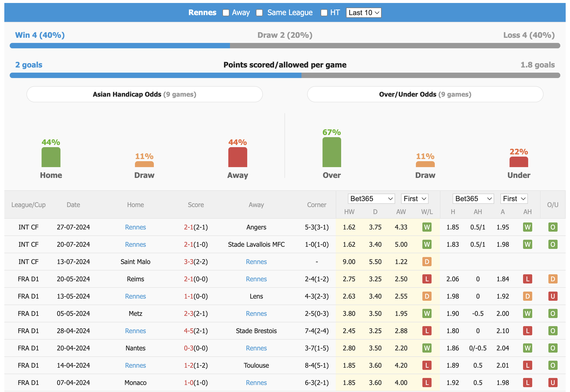Open the first Bet365 bookmaker dropdown
The width and height of the screenshot is (570, 392).
[x=371, y=199]
